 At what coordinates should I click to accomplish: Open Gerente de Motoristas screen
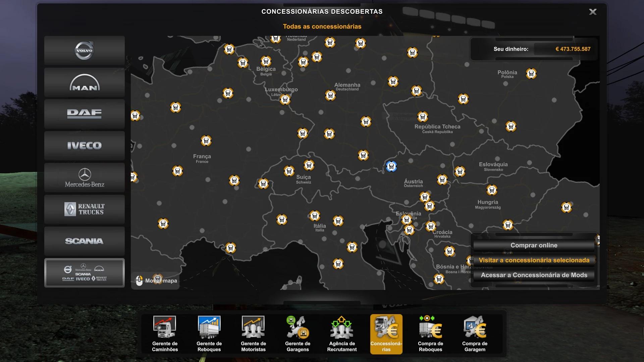(x=253, y=334)
